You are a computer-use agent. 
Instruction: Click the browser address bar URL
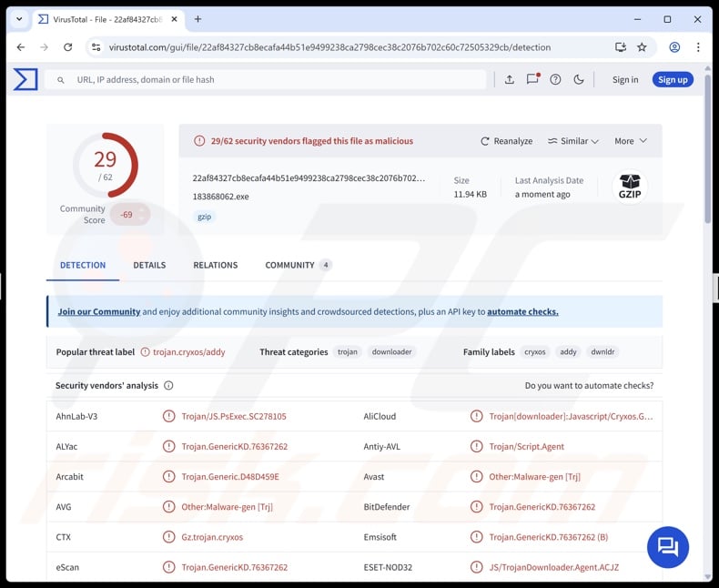pos(329,46)
